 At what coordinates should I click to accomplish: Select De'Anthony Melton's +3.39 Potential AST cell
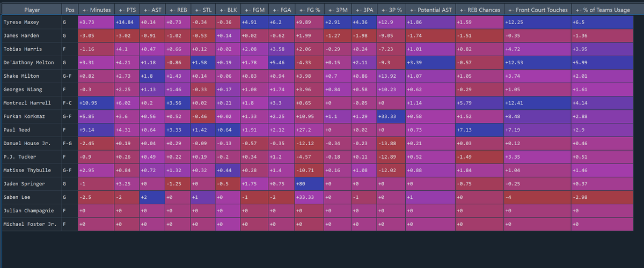pos(429,62)
